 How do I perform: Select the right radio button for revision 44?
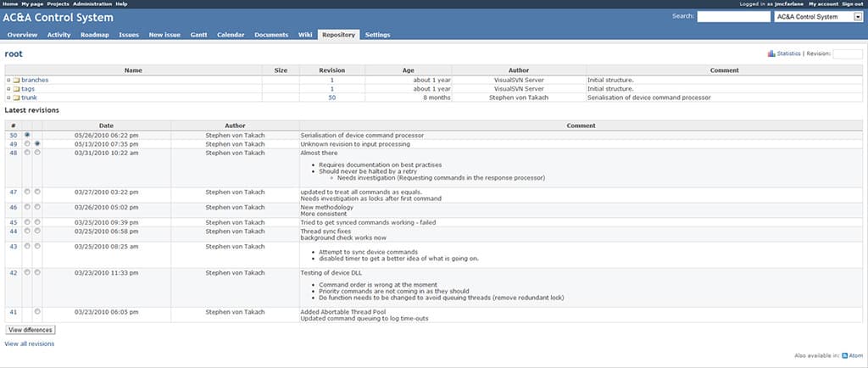pos(37,231)
